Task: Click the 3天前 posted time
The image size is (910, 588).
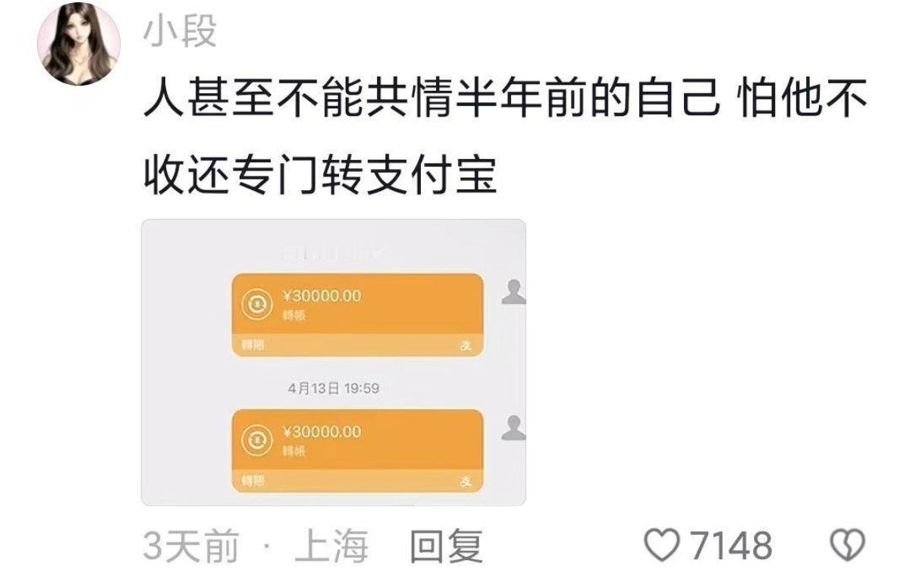Action: pos(190,546)
